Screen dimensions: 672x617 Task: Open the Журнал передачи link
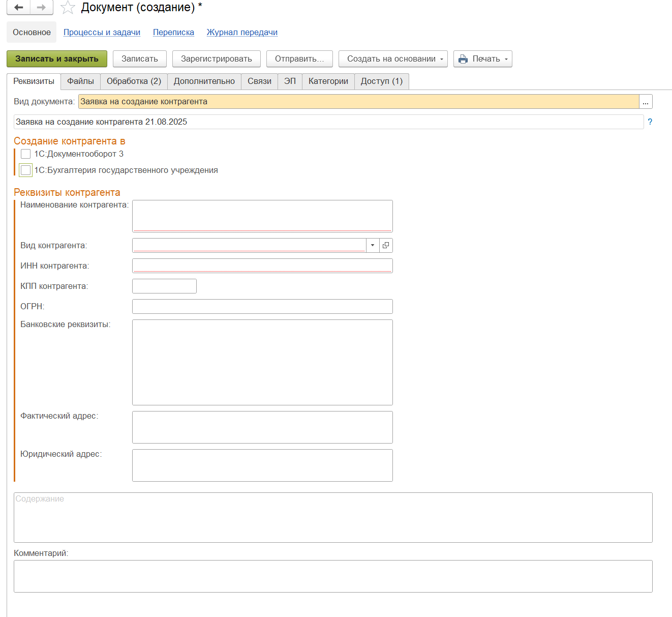tap(242, 33)
